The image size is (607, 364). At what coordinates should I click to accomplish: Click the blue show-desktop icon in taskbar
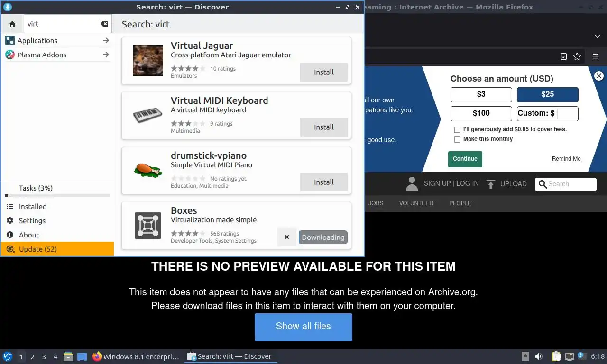82,356
